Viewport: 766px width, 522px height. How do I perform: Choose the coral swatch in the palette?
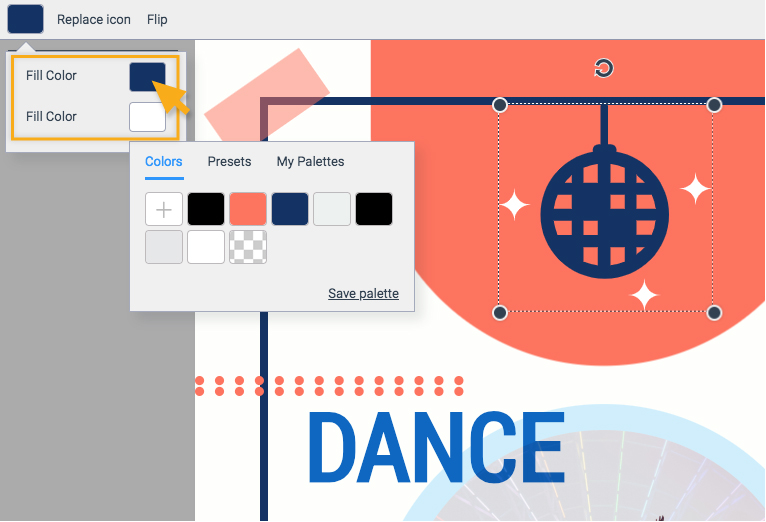coord(248,209)
